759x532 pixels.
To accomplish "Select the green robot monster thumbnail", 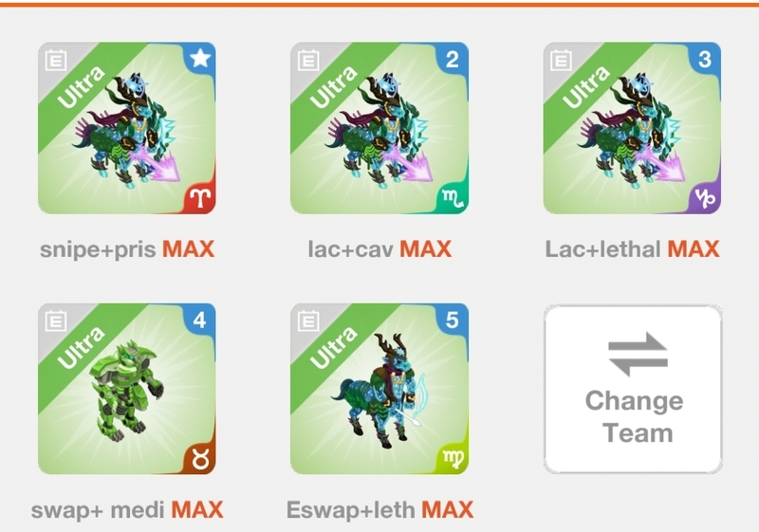I will [x=127, y=389].
